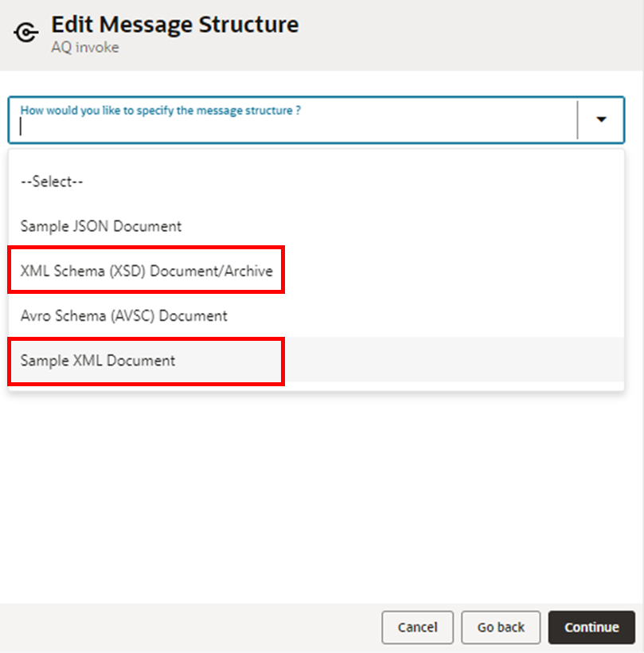
Task: Click blank area below the options list
Action: 318,494
